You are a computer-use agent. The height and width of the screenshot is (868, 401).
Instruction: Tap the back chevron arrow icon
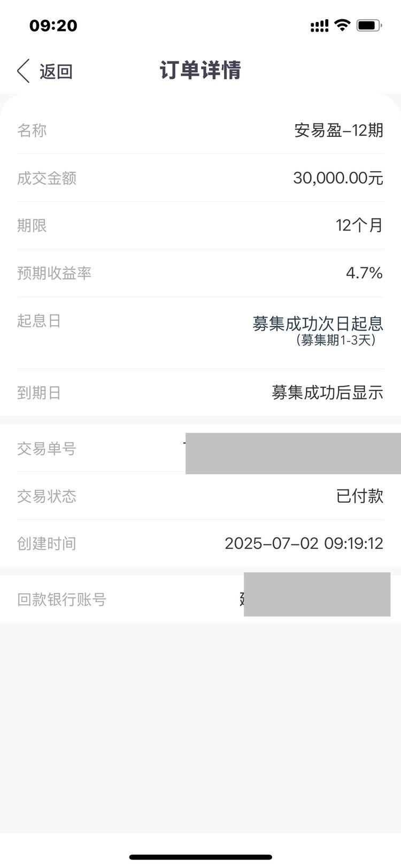tap(23, 71)
